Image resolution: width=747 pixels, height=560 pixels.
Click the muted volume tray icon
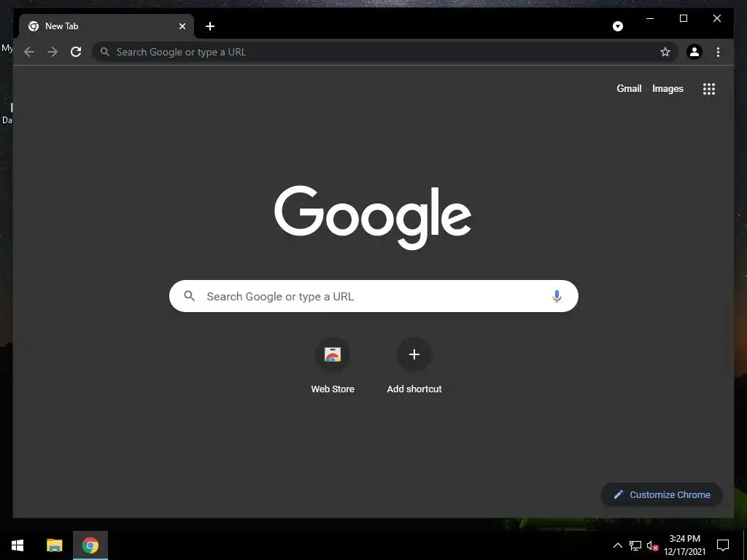tap(652, 545)
